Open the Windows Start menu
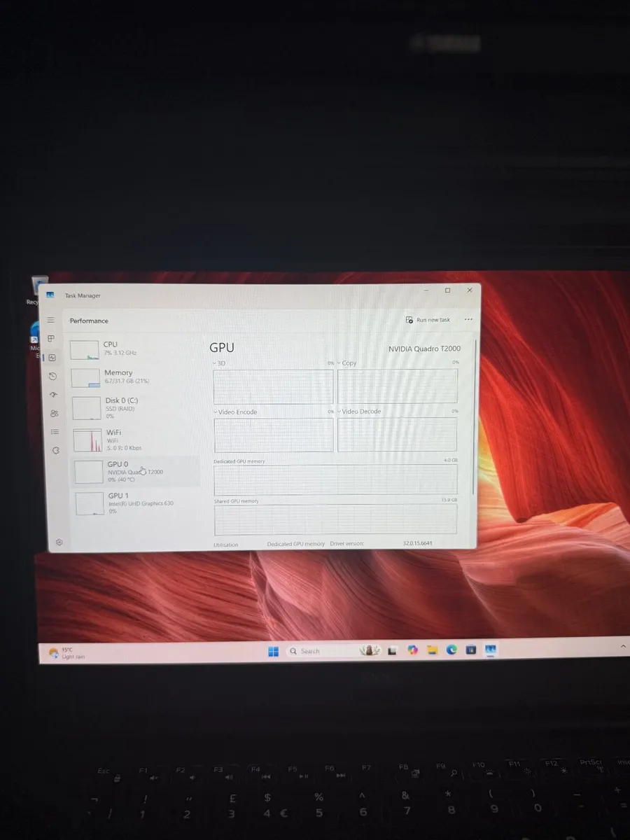This screenshot has height=840, width=630. click(x=273, y=651)
